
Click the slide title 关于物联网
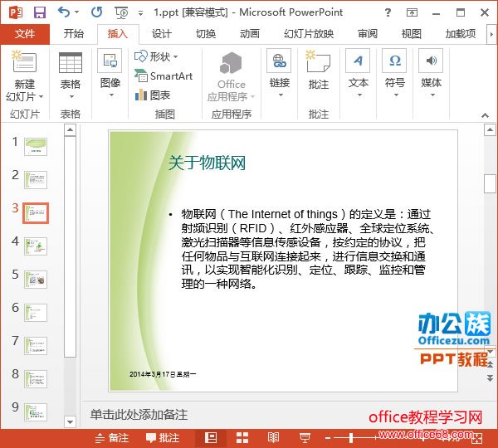pyautogui.click(x=207, y=163)
